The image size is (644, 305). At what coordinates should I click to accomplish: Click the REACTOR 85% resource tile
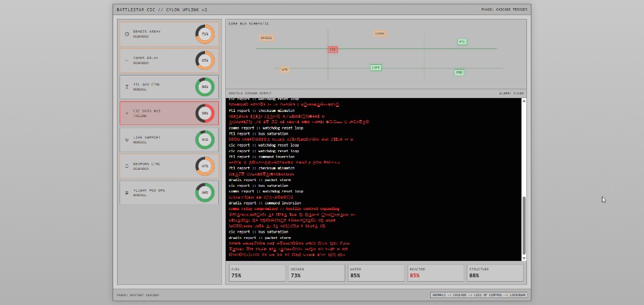(435, 272)
